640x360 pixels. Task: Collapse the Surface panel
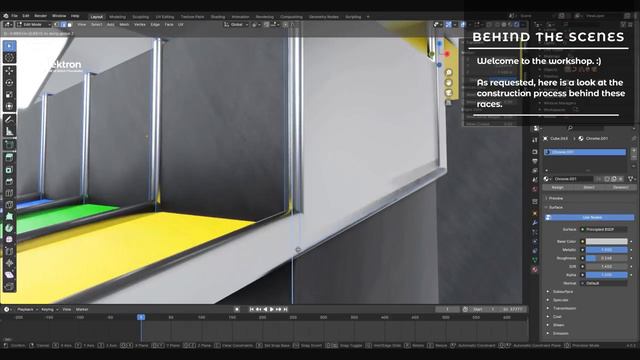556,207
